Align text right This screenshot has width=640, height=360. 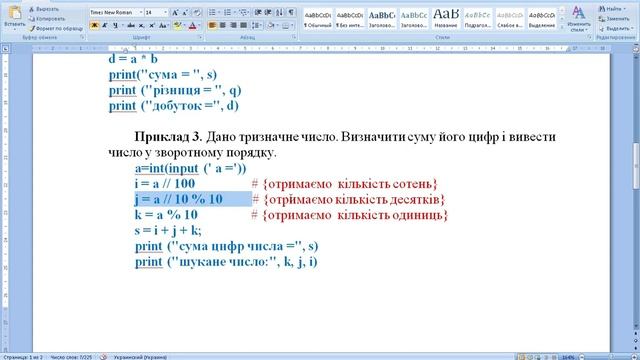tap(233, 26)
